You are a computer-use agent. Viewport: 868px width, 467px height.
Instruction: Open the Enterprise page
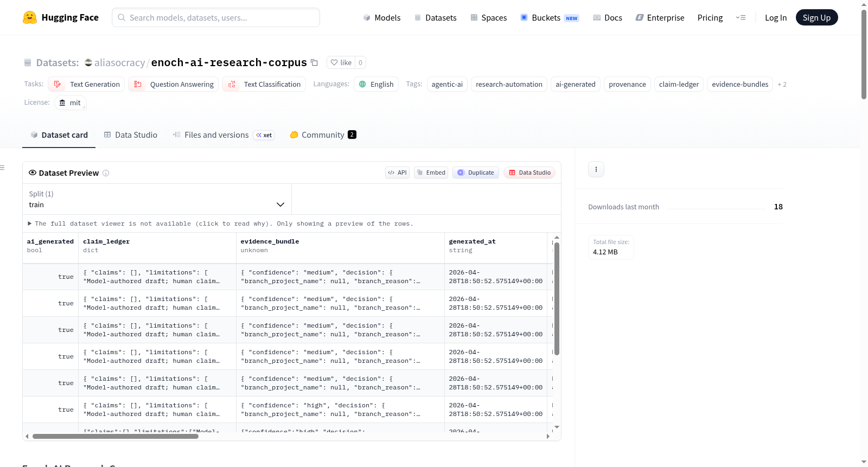[660, 17]
